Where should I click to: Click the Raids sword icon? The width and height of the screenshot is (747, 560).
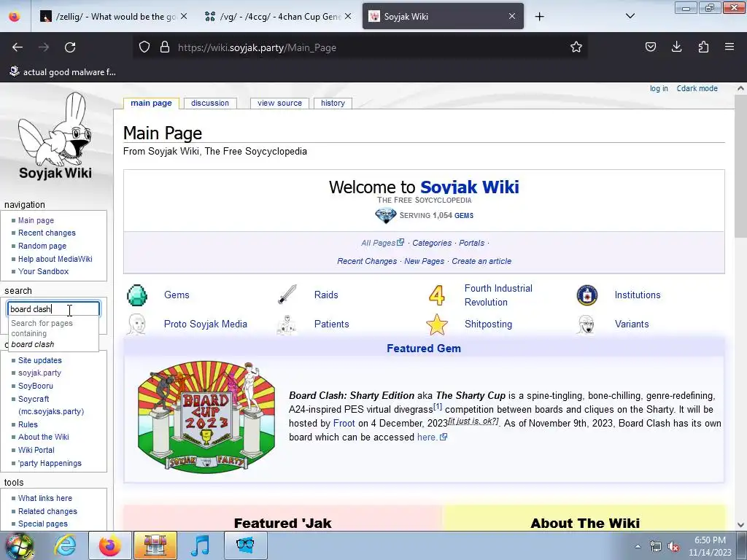click(x=287, y=295)
